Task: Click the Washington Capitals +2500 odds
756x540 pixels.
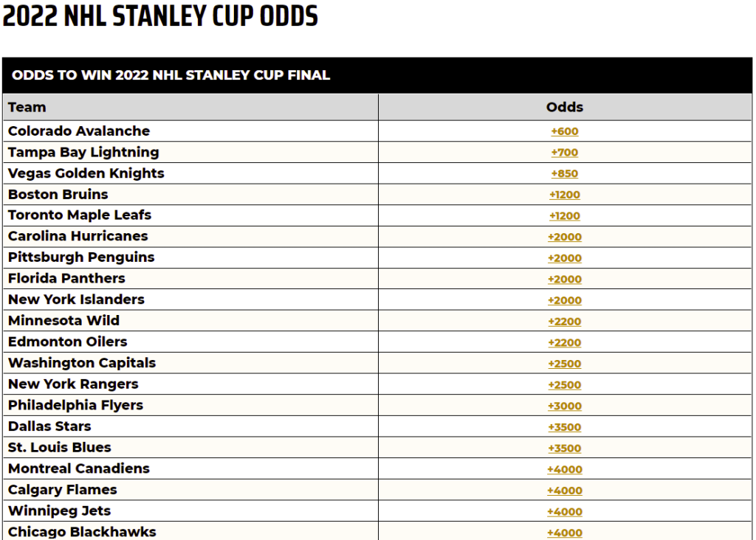Action: [565, 364]
